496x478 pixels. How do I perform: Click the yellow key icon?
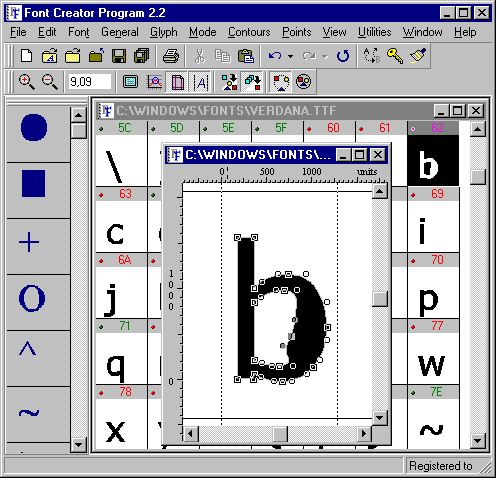[x=395, y=56]
